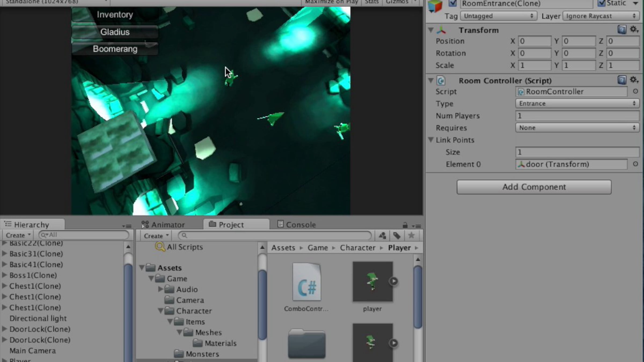This screenshot has height=362, width=644.
Task: Click favorites star icon in Project toolbar
Action: tap(411, 236)
